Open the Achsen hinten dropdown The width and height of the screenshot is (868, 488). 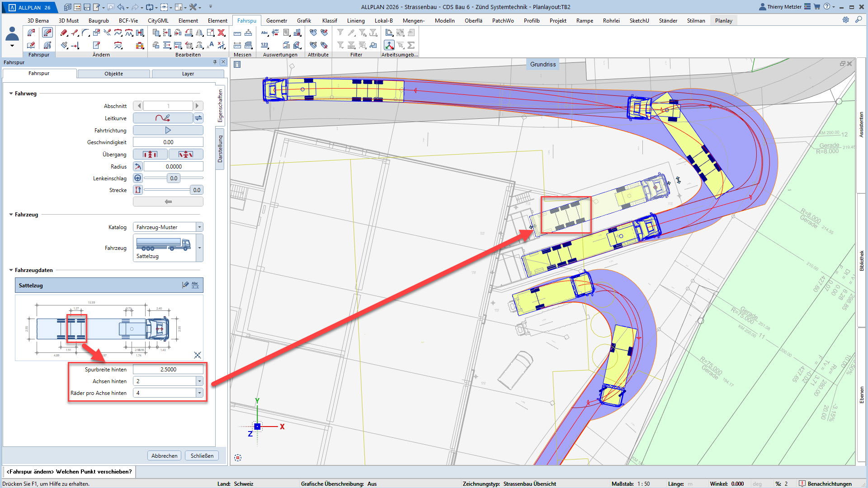199,381
